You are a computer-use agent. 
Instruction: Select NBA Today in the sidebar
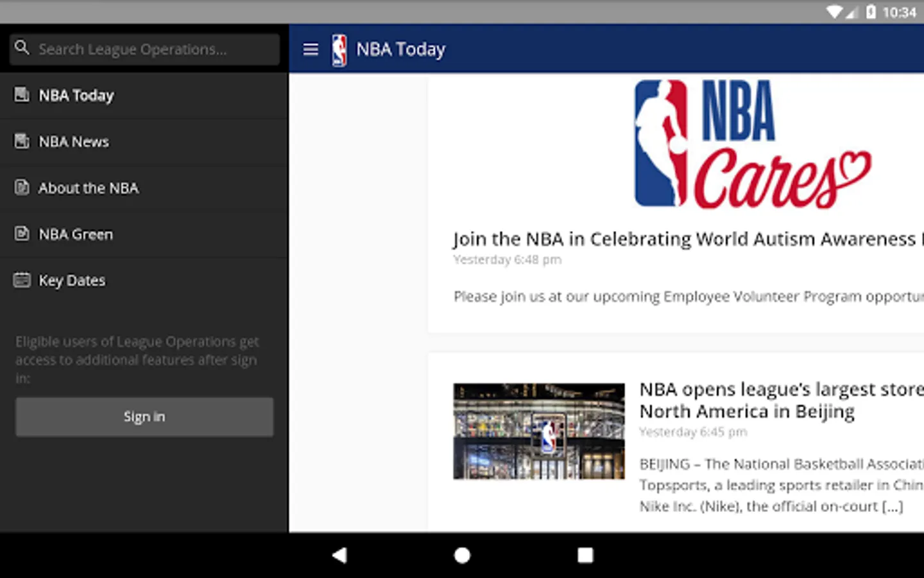pos(144,96)
